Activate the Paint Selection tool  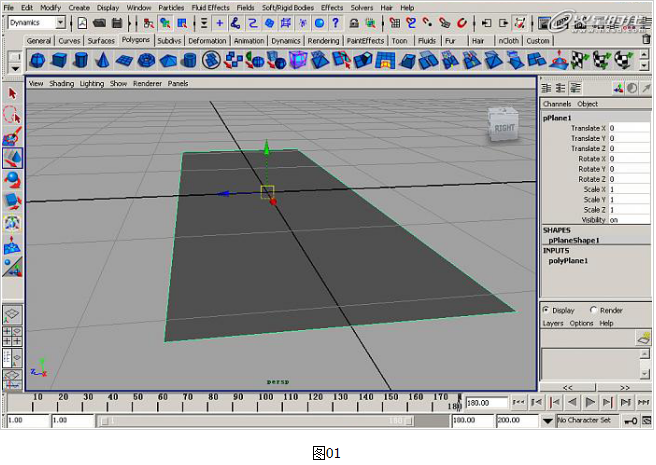tap(12, 136)
